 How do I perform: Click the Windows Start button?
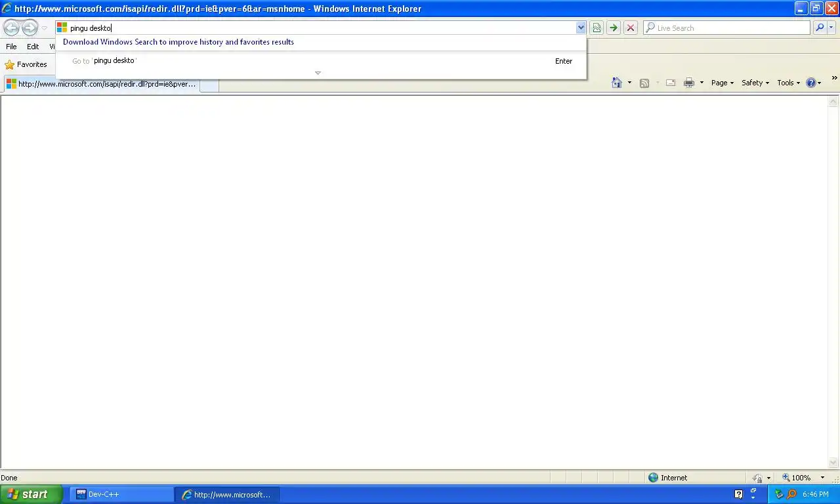click(x=31, y=494)
